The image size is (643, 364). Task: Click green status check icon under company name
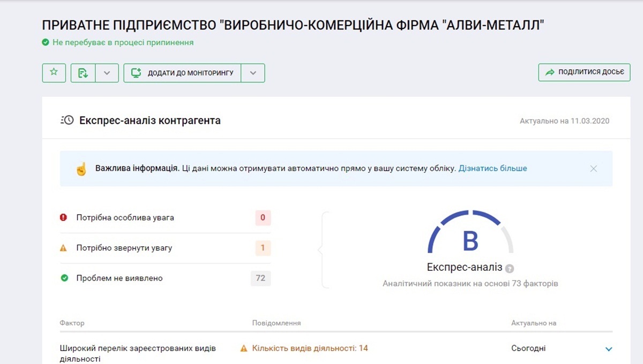(x=46, y=42)
